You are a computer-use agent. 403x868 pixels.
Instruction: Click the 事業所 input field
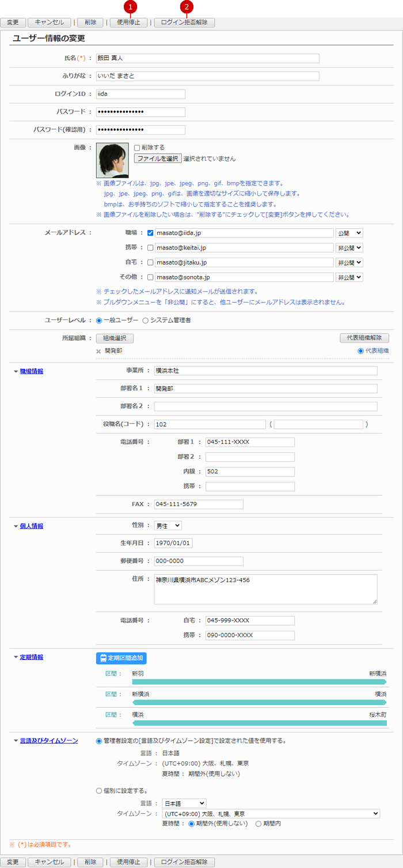266,371
